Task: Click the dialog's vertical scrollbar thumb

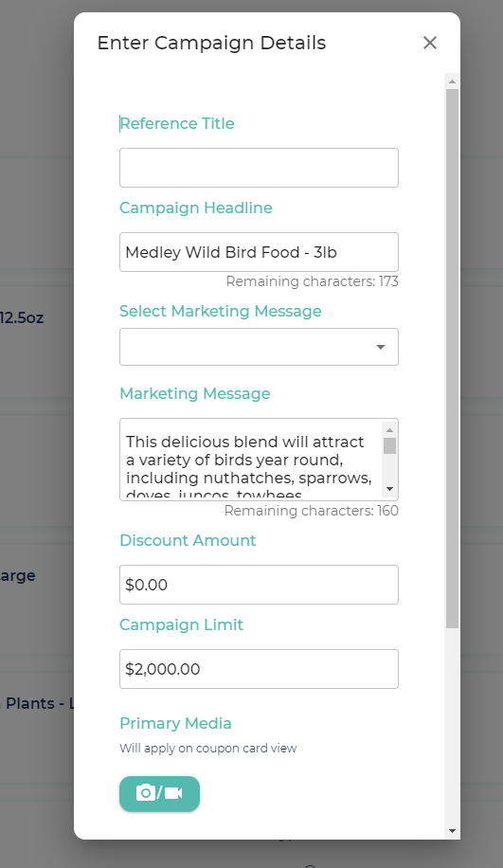Action: click(452, 358)
